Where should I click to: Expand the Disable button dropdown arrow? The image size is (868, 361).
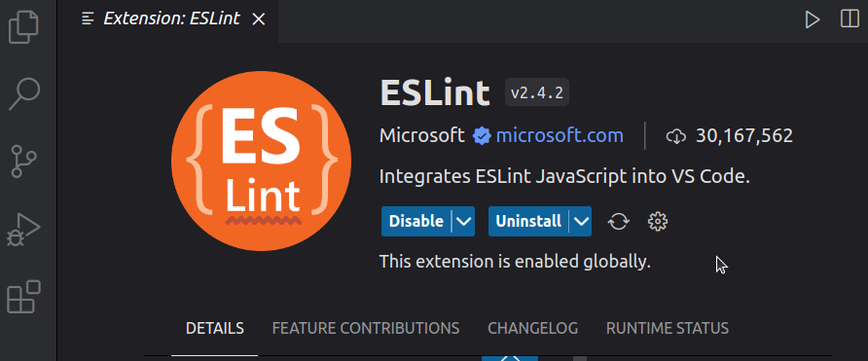(x=464, y=222)
